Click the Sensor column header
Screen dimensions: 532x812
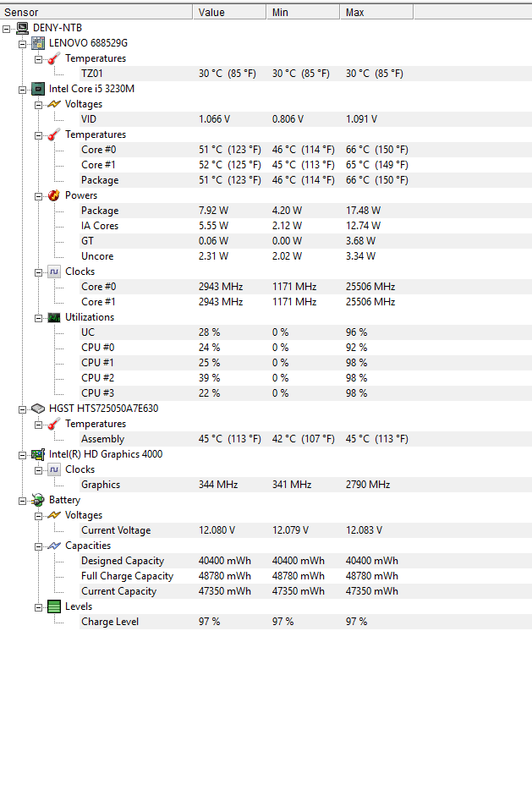96,12
